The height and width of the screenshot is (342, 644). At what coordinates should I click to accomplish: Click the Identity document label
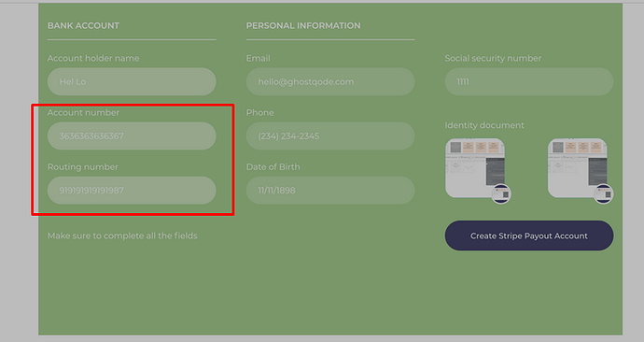point(484,125)
